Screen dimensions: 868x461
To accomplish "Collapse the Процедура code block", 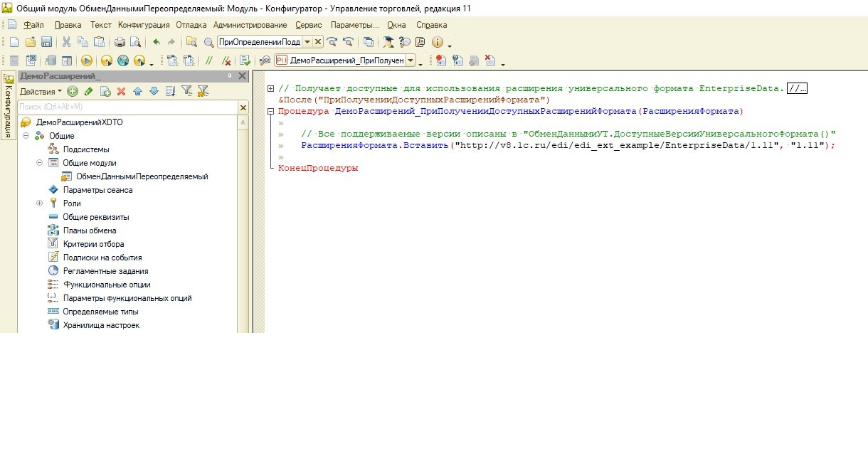I will pos(270,112).
